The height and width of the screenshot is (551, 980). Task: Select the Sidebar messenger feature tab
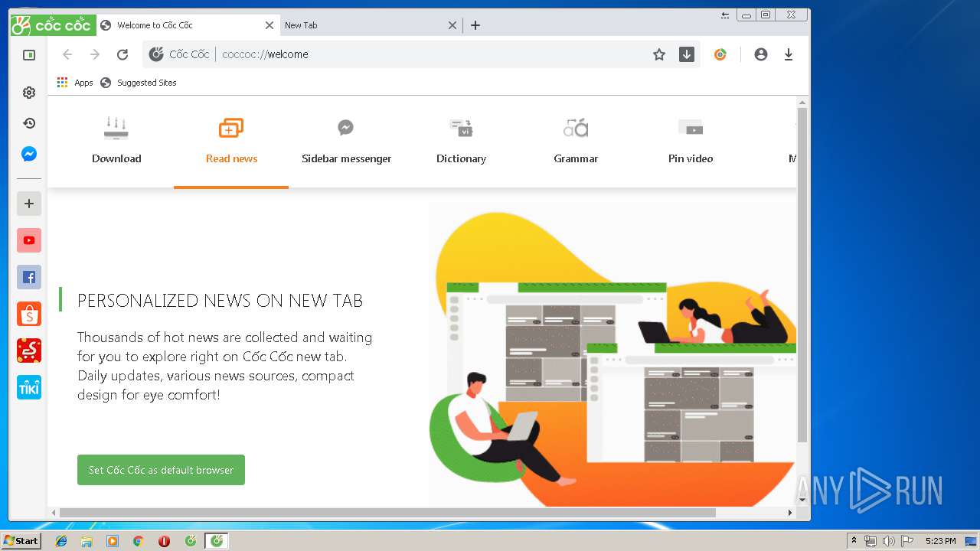pos(346,142)
